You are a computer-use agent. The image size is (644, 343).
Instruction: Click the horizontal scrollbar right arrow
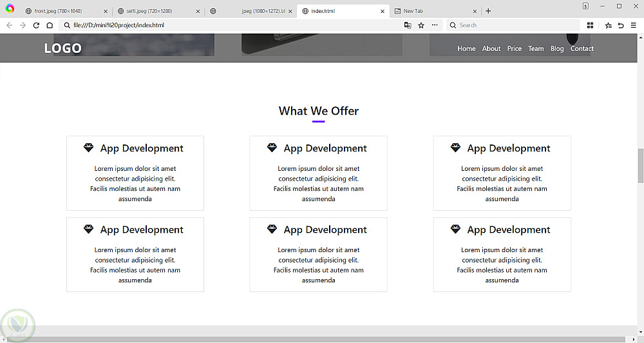tap(633, 339)
